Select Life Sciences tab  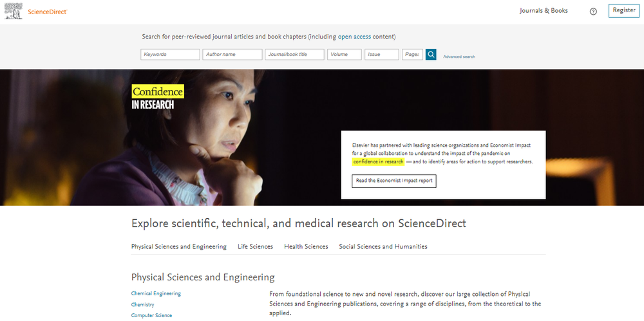pos(255,247)
